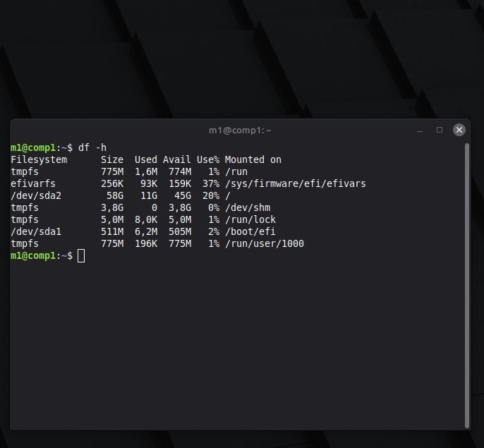Close the m1@comp1 terminal window

coord(459,130)
